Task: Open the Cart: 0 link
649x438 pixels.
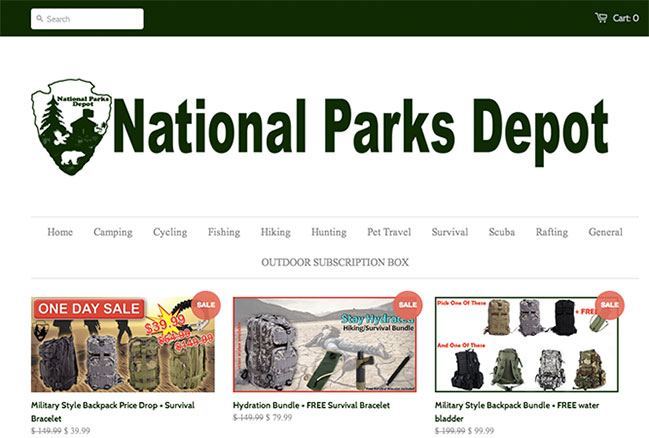Action: (617, 18)
